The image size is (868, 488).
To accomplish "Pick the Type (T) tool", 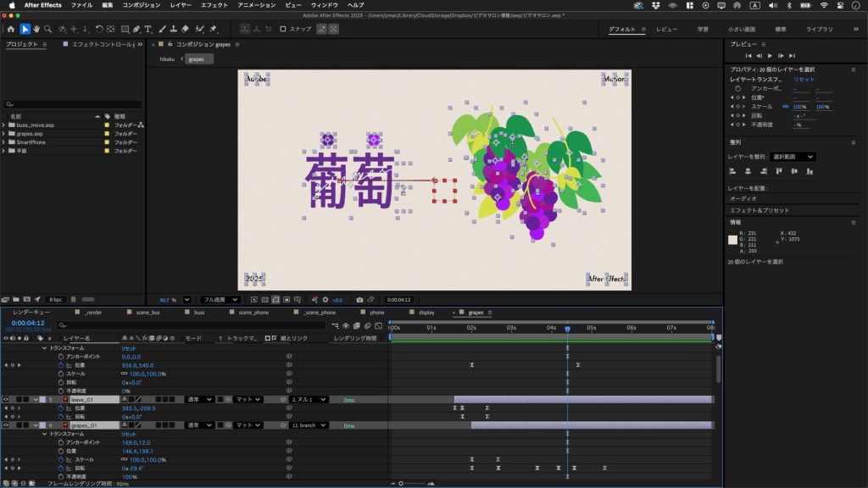I will point(148,29).
